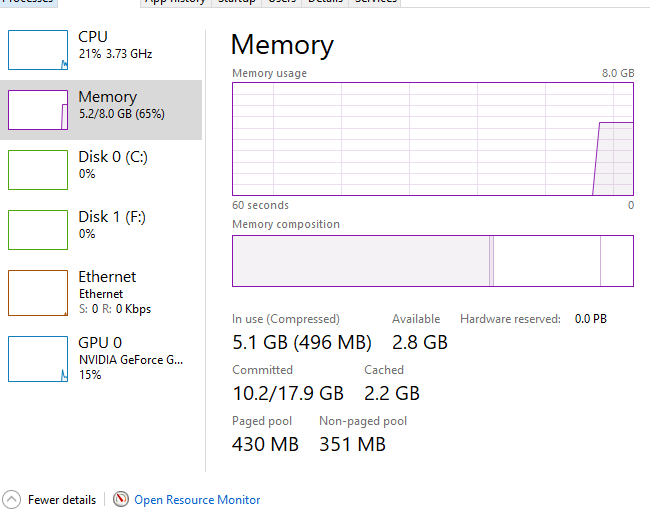Collapse view with Fewer details chevron
This screenshot has width=650, height=519.
(12, 499)
